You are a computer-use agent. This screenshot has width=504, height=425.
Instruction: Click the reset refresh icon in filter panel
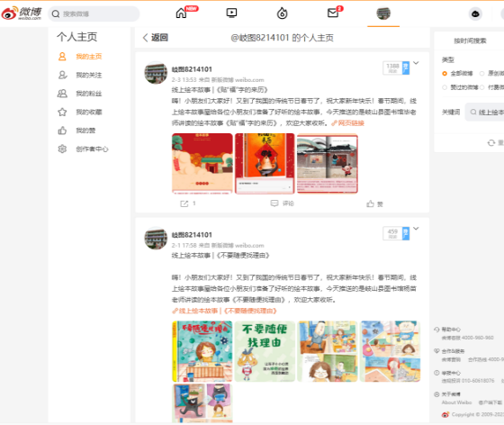point(491,143)
